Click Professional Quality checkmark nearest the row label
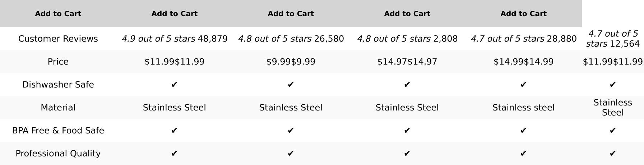 click(174, 154)
